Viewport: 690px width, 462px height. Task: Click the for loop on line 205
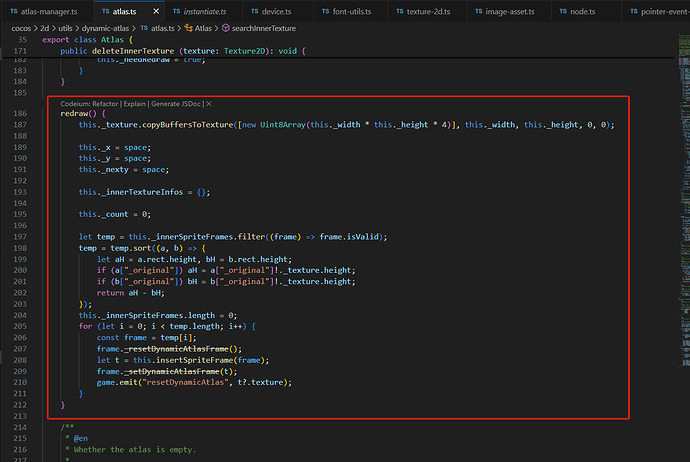pyautogui.click(x=167, y=326)
